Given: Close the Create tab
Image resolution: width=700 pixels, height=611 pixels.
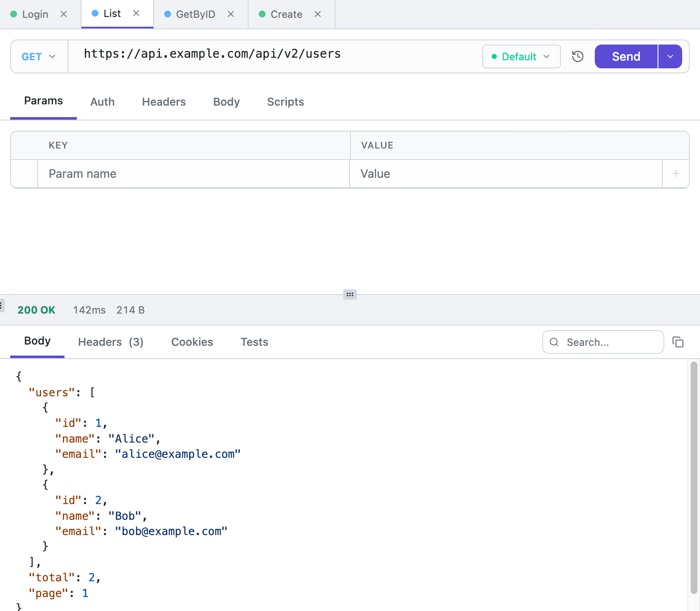Looking at the screenshot, I should [318, 14].
